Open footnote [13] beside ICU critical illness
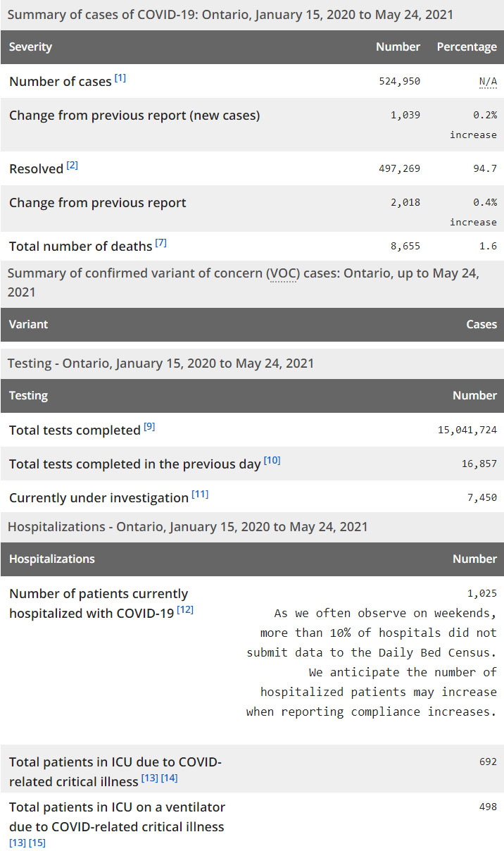The width and height of the screenshot is (504, 851). tap(149, 778)
